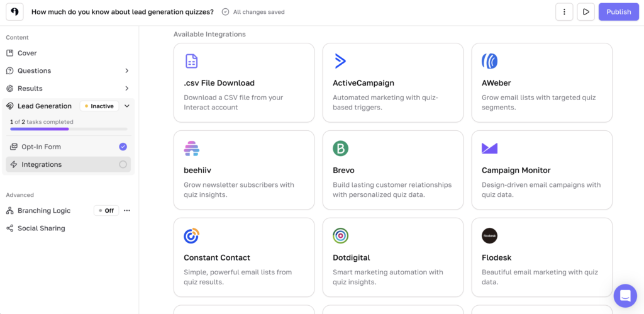The height and width of the screenshot is (314, 644).
Task: Publish the quiz
Action: 619,12
